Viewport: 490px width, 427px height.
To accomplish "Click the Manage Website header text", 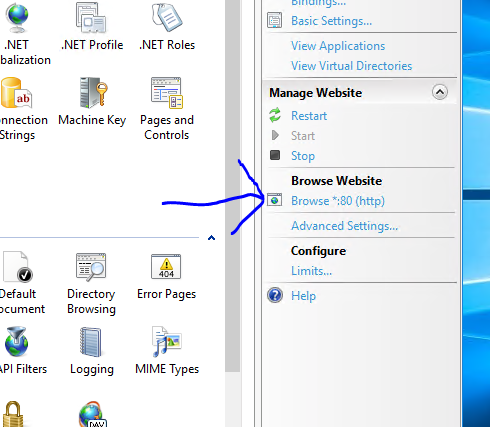I will [315, 93].
